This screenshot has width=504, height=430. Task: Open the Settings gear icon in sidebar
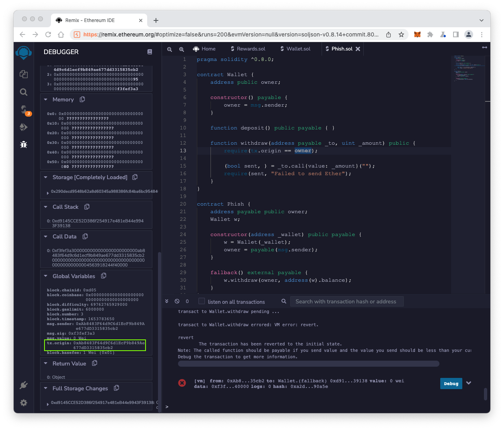click(24, 403)
